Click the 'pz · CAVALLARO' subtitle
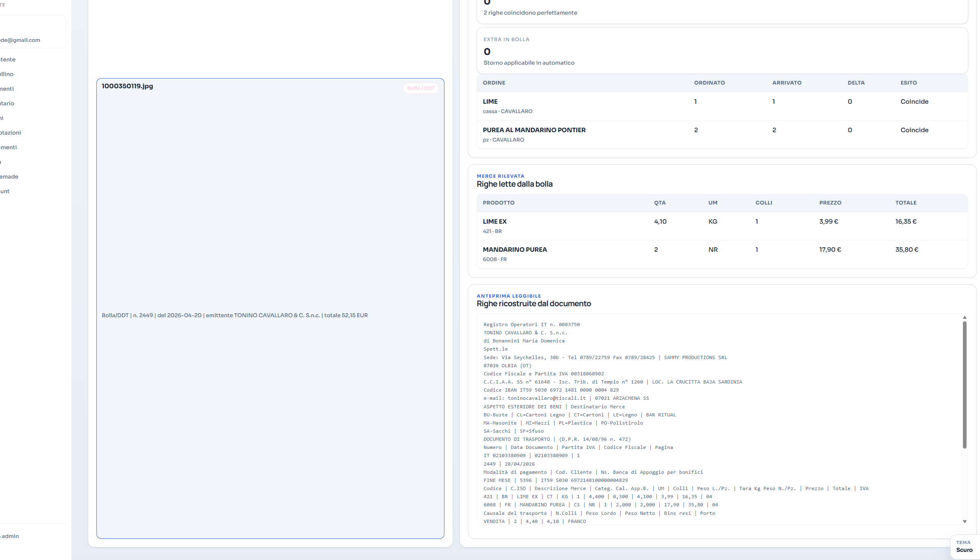The height and width of the screenshot is (560, 980). click(503, 139)
